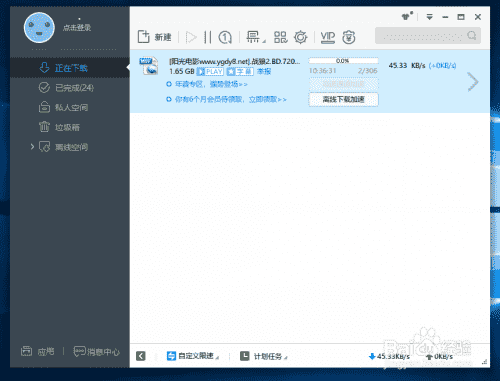Viewport: 500px width, 381px height.
Task: Click the 举报 report link
Action: click(x=264, y=71)
